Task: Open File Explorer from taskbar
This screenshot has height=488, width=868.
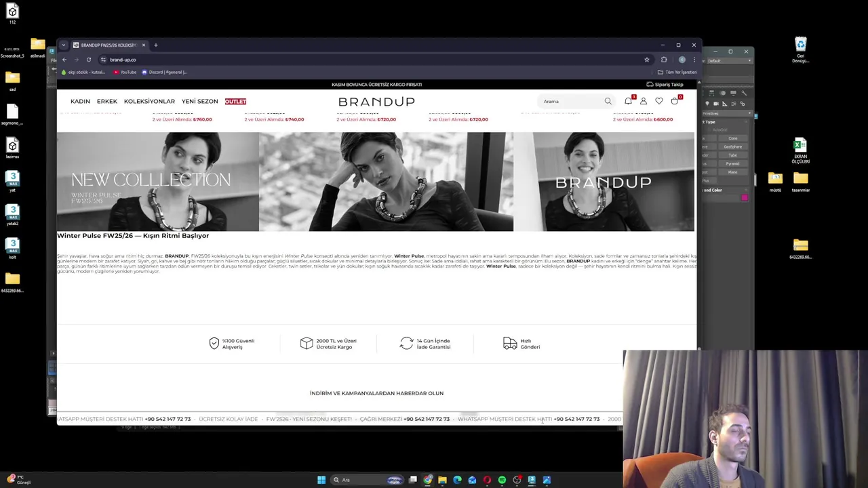Action: coord(442,480)
